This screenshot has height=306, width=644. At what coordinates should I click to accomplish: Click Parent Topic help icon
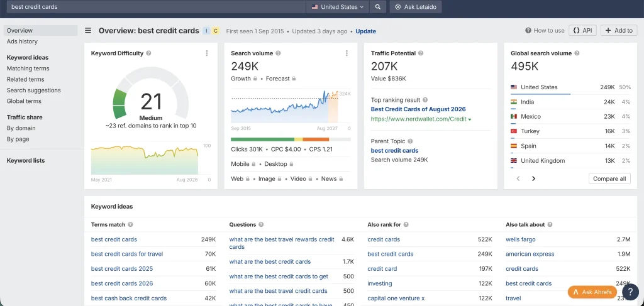410,141
